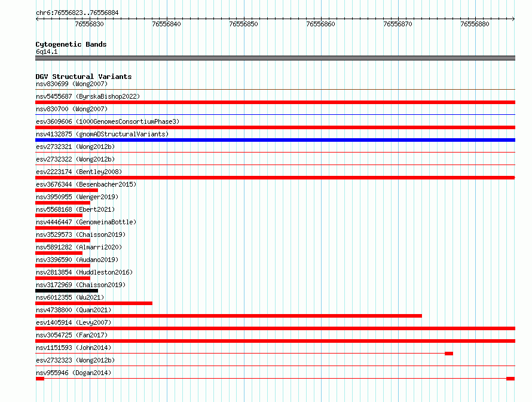Select the red esv2223174 Bentley2008 bar
The image size is (532, 402).
pyautogui.click(x=275, y=178)
